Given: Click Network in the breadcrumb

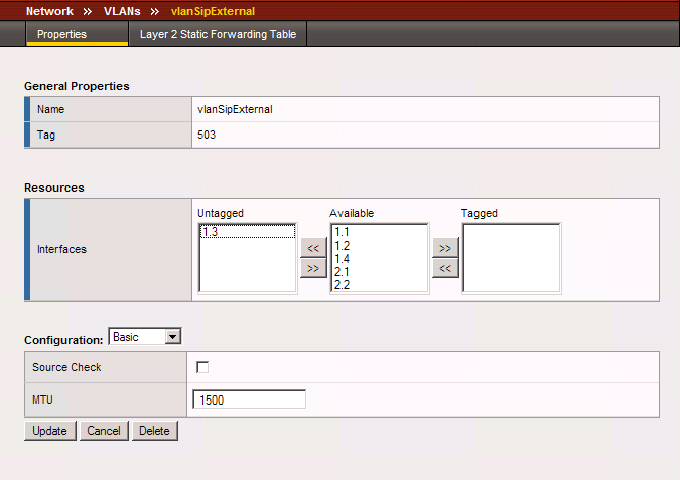Looking at the screenshot, I should pyautogui.click(x=49, y=11).
